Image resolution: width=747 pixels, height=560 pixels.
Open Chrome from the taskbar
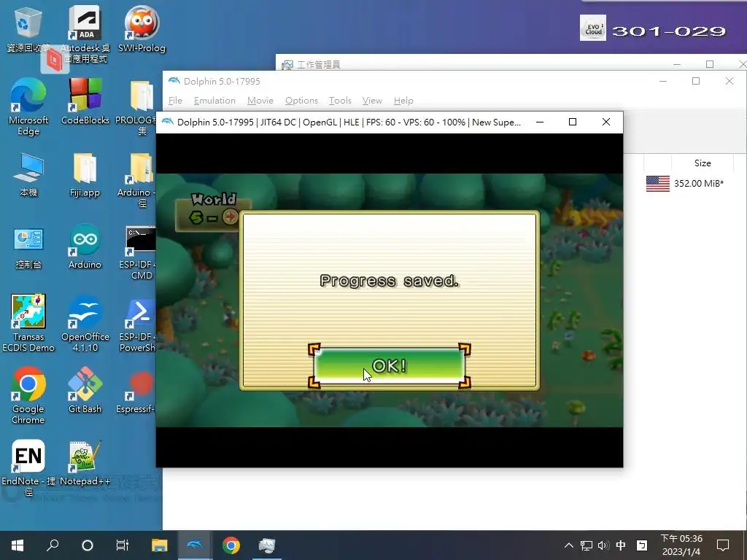coord(231,545)
